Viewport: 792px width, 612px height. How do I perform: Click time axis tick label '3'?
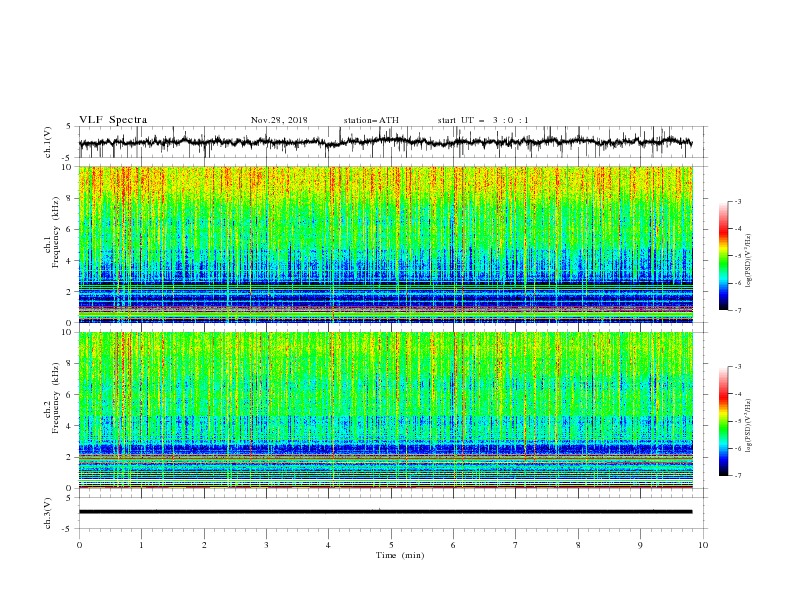(x=266, y=545)
